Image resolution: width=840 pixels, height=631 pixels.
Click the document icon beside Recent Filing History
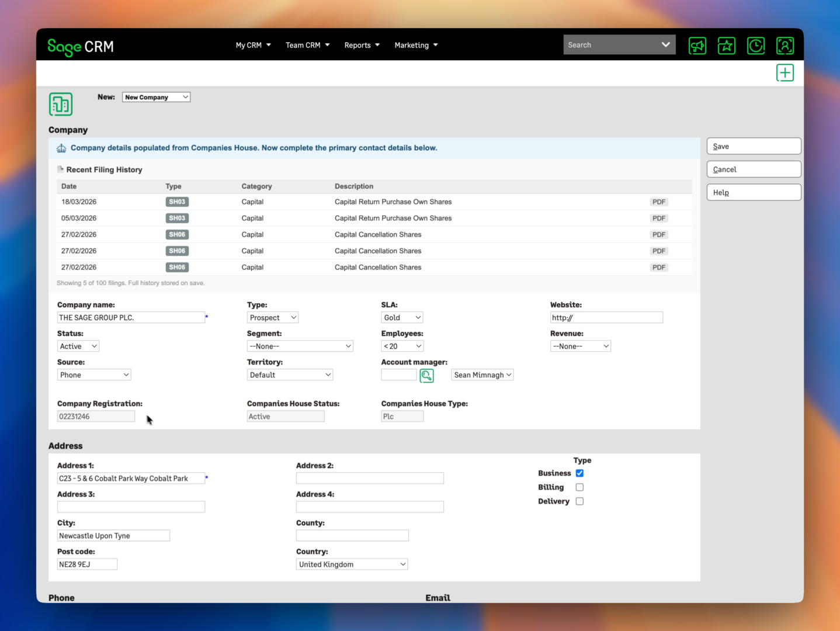(60, 169)
